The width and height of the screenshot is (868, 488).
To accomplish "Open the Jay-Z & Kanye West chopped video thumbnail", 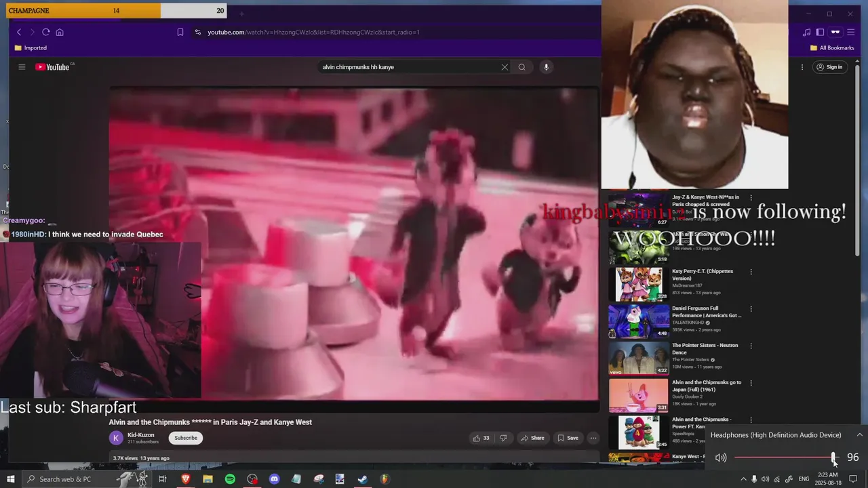I will click(639, 209).
